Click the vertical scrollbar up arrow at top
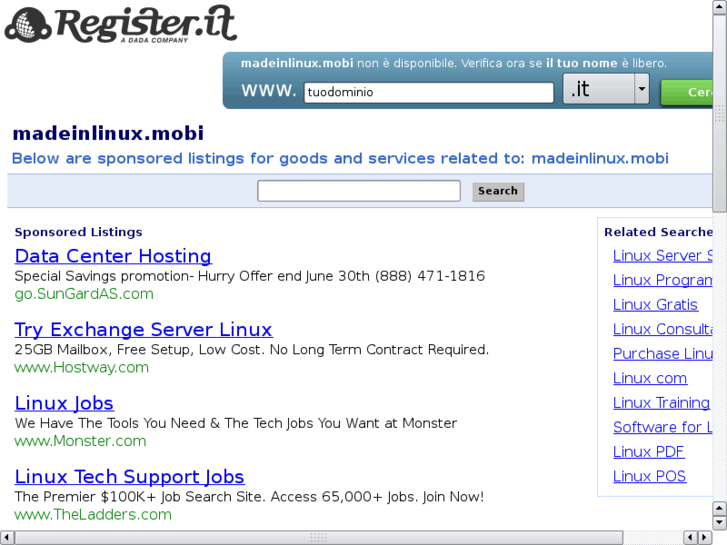Image resolution: width=727 pixels, height=545 pixels. [720, 7]
